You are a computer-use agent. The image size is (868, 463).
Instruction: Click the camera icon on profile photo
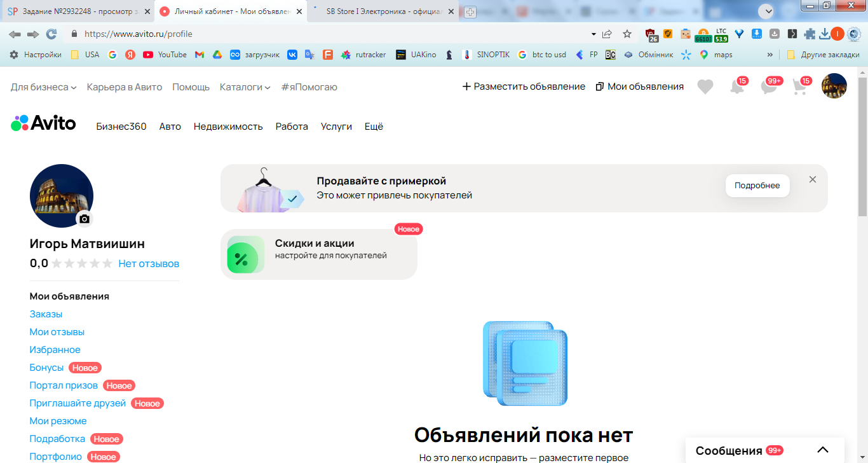[85, 219]
